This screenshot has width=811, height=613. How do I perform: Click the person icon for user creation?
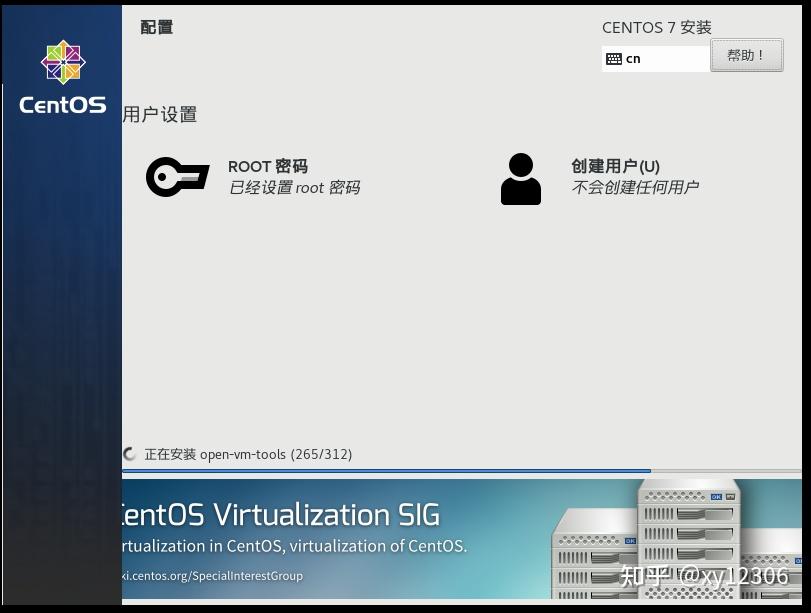(520, 178)
